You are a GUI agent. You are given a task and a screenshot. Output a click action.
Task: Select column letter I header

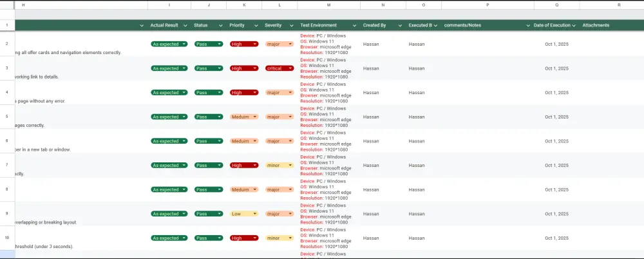[169, 5]
